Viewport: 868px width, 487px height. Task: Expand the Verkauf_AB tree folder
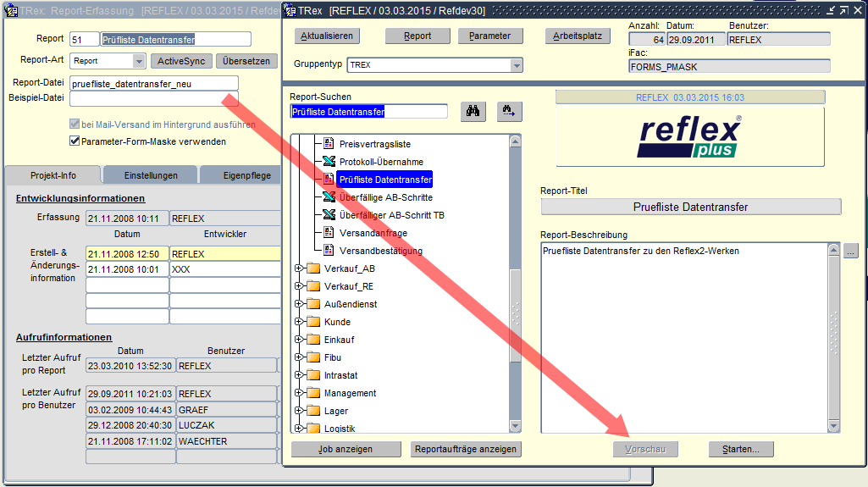coord(298,268)
